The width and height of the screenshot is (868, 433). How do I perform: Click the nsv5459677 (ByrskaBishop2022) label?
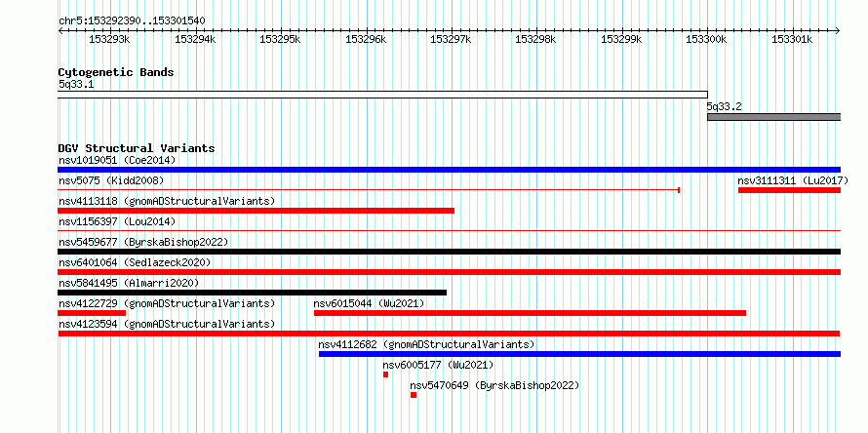click(x=143, y=242)
